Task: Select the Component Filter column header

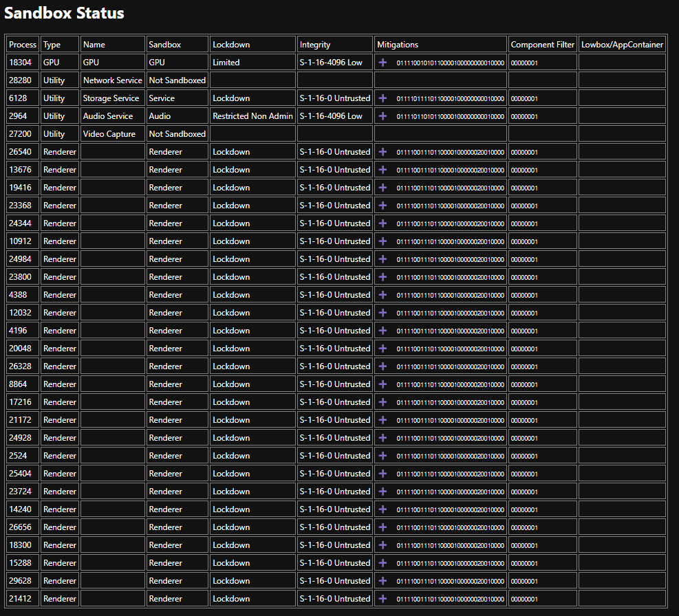Action: point(543,45)
